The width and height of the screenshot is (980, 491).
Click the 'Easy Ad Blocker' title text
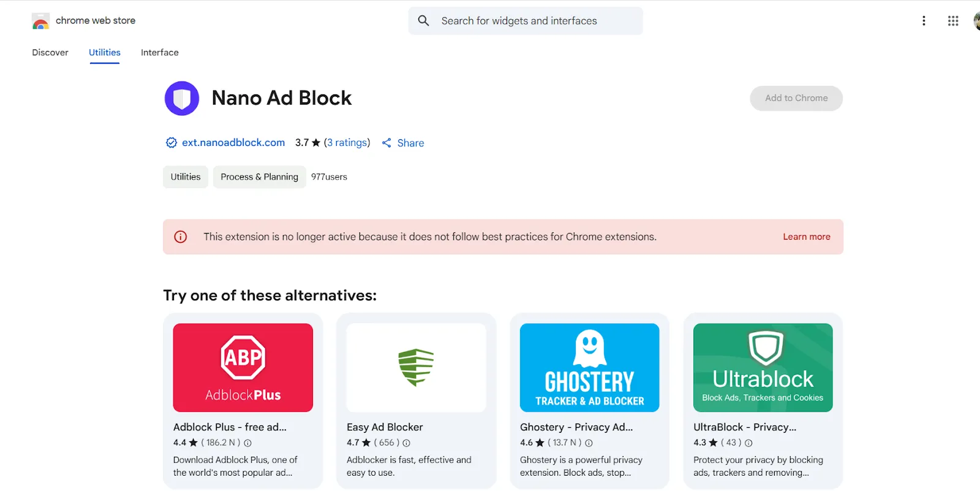[385, 427]
